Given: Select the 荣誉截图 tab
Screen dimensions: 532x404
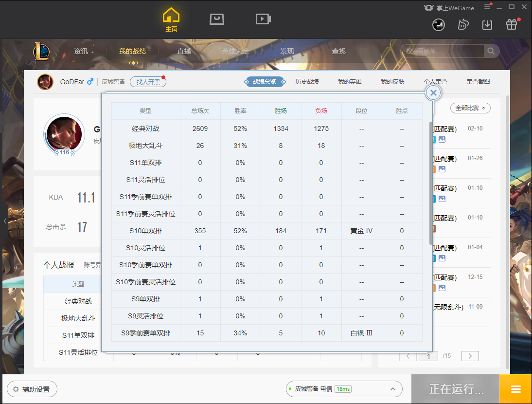Looking at the screenshot, I should point(478,82).
